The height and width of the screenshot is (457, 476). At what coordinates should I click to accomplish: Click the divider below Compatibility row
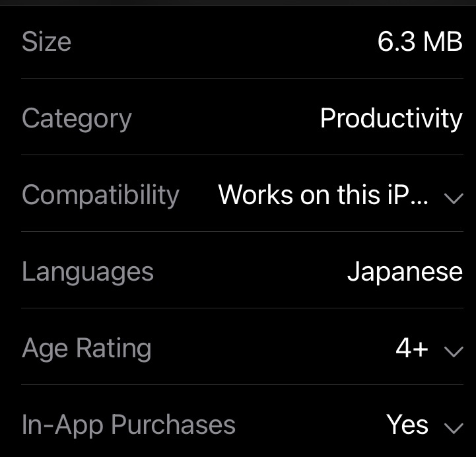(242, 231)
